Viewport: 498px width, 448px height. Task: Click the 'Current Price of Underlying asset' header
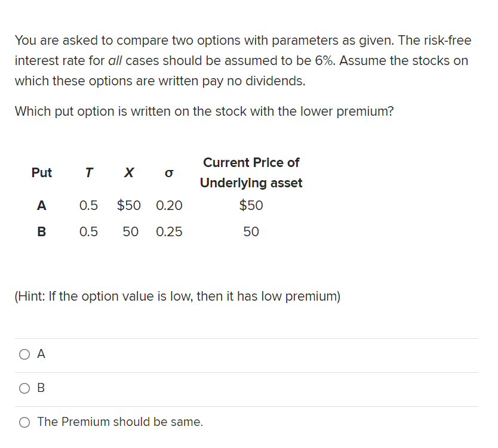click(251, 172)
